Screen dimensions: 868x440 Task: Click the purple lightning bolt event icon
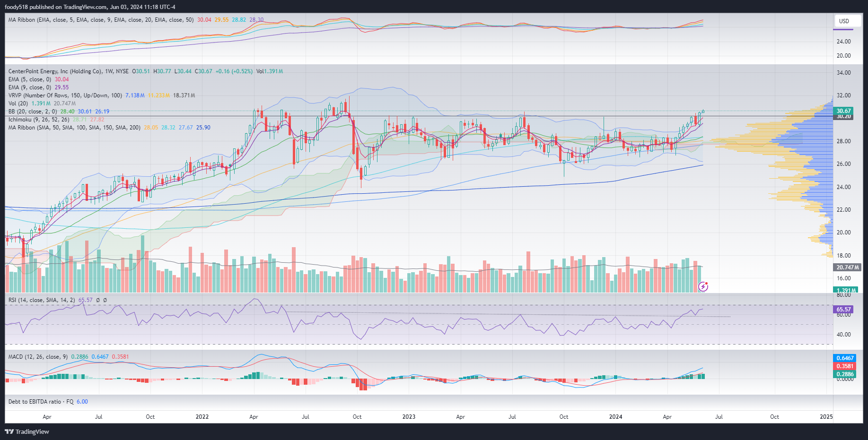(703, 286)
